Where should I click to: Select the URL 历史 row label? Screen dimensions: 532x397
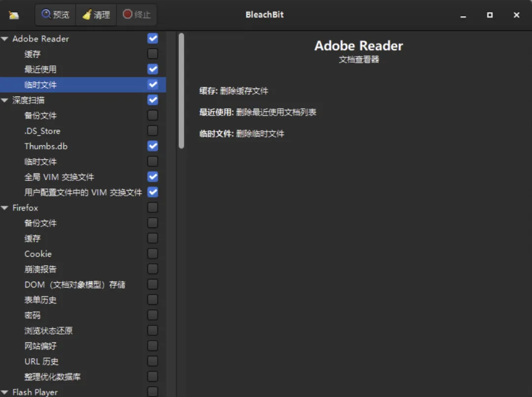coord(41,362)
